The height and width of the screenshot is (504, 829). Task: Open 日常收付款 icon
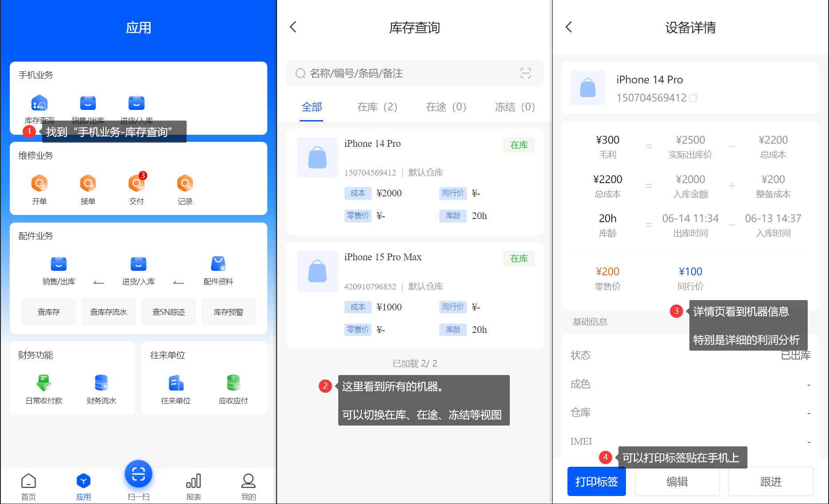43,383
